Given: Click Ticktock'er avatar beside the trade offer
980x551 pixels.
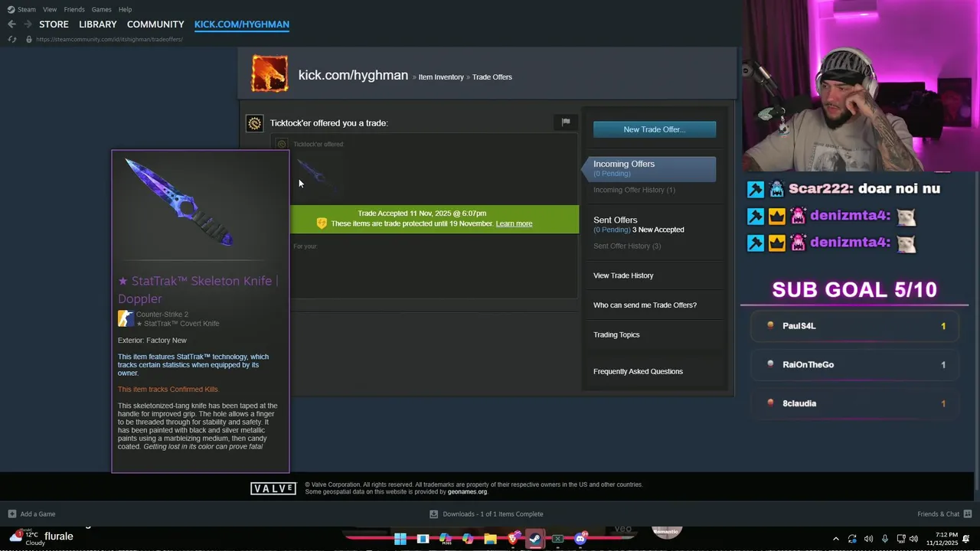Looking at the screenshot, I should tap(254, 123).
